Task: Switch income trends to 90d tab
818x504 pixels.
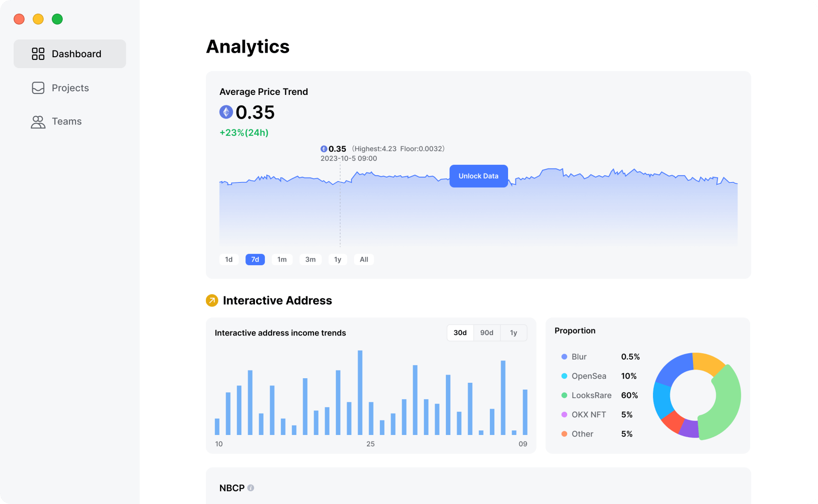Action: (x=487, y=333)
